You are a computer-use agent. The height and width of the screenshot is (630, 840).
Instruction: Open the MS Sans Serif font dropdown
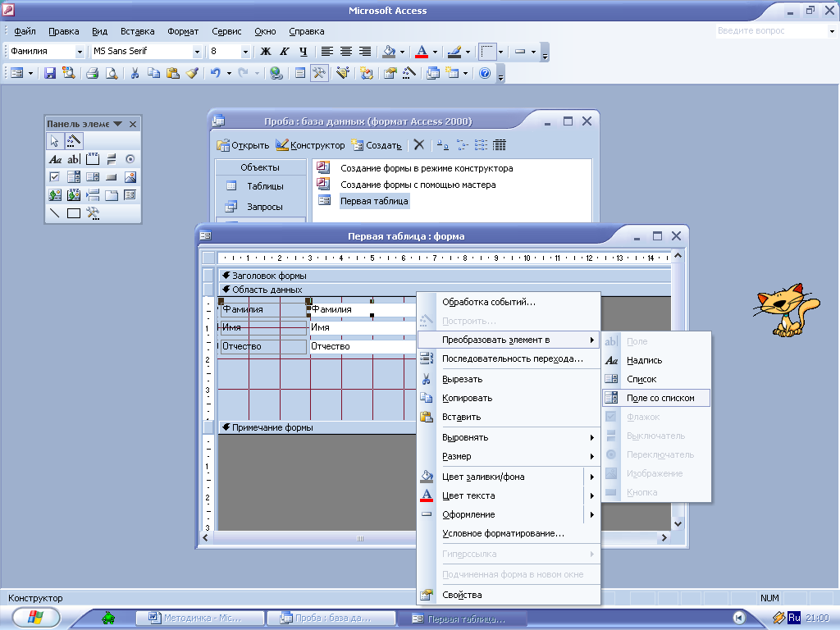pyautogui.click(x=197, y=52)
